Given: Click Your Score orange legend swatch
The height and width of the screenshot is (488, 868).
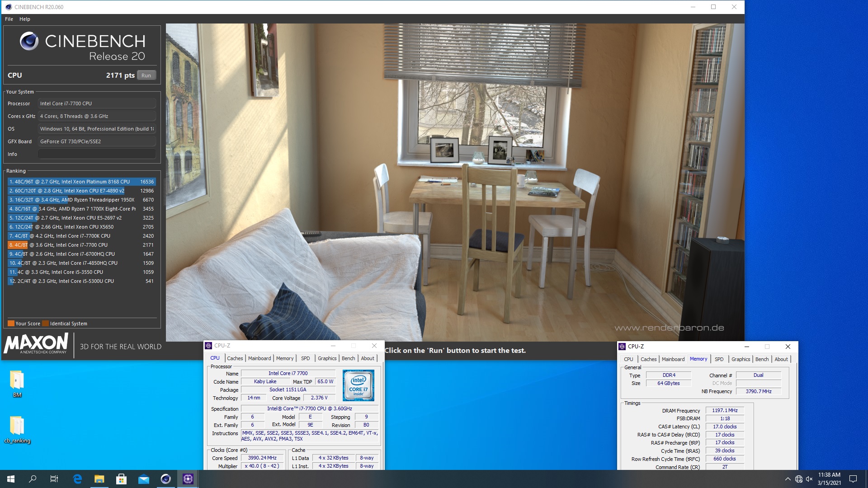Looking at the screenshot, I should point(11,324).
